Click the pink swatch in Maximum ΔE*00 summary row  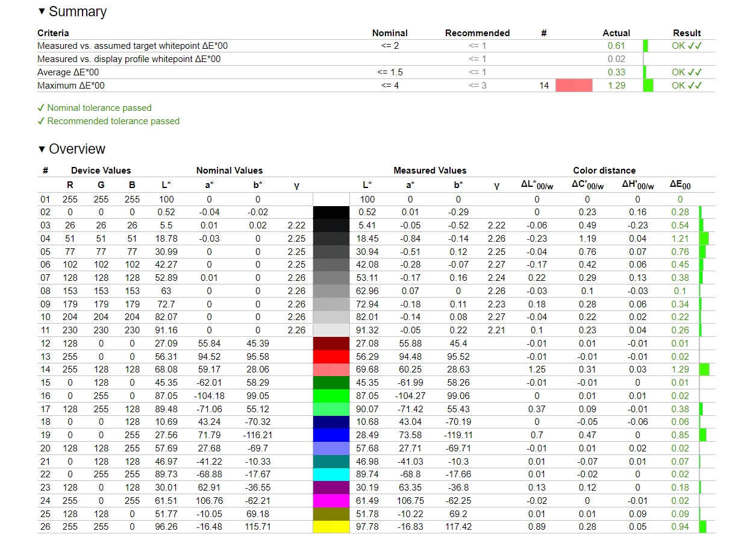(x=573, y=86)
